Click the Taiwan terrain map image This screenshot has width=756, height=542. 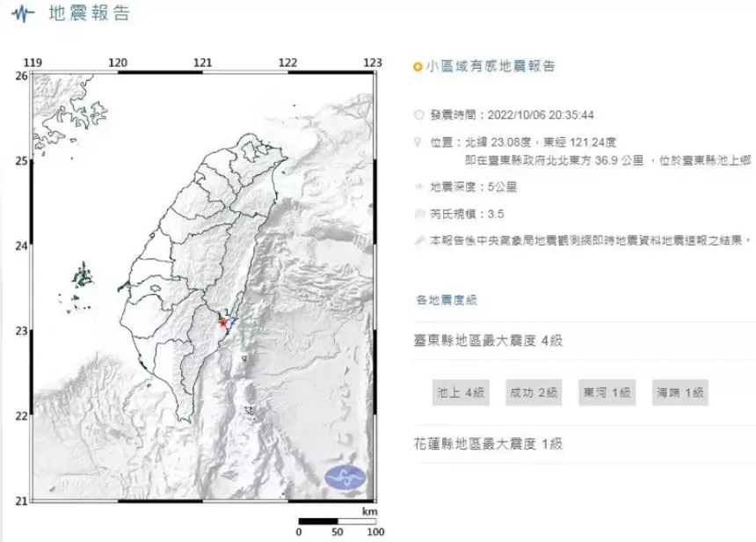click(202, 282)
